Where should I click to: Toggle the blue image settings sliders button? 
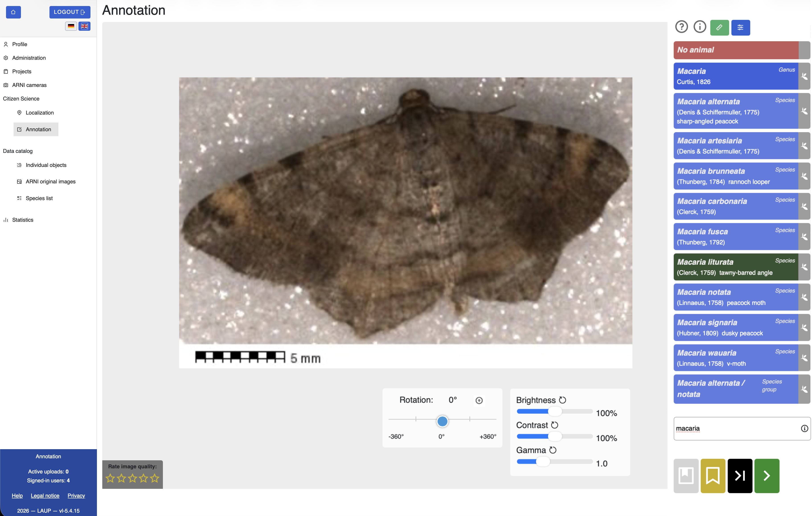740,28
